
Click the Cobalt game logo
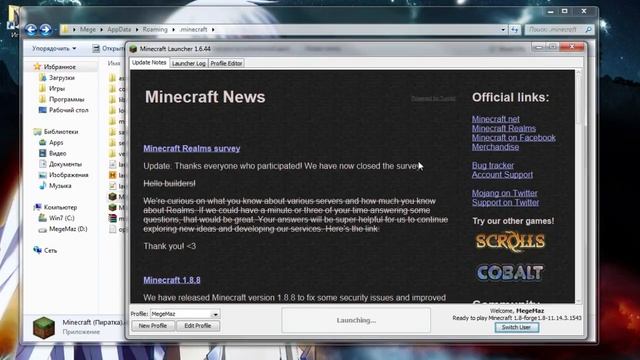510,273
